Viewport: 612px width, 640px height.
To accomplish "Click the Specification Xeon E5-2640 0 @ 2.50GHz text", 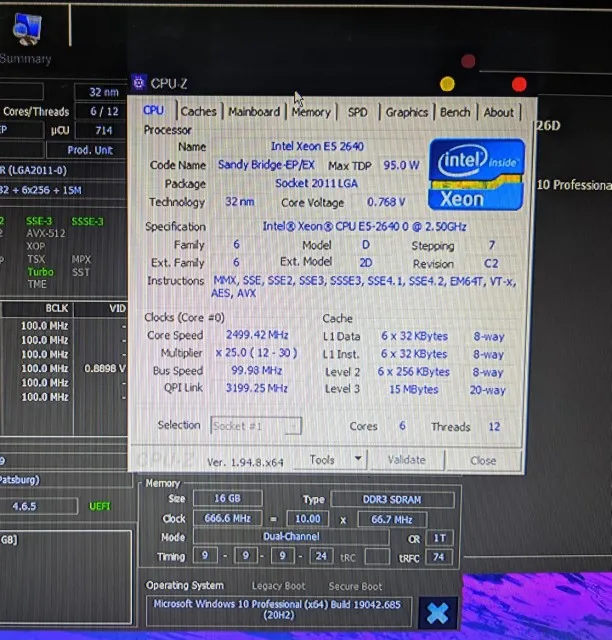I will tap(364, 226).
